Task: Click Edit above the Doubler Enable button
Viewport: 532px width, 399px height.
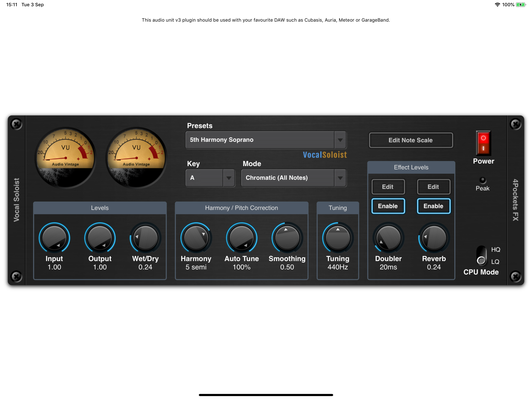Action: [x=388, y=187]
